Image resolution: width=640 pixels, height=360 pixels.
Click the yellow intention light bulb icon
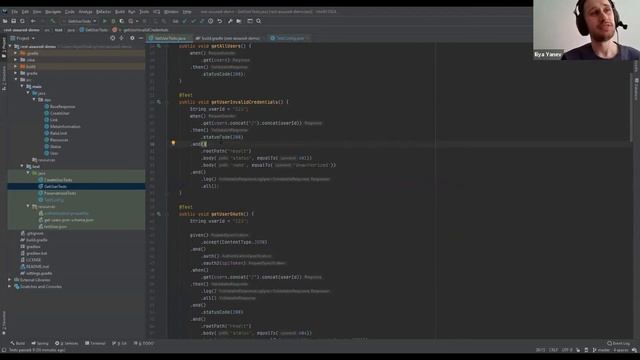tap(173, 143)
